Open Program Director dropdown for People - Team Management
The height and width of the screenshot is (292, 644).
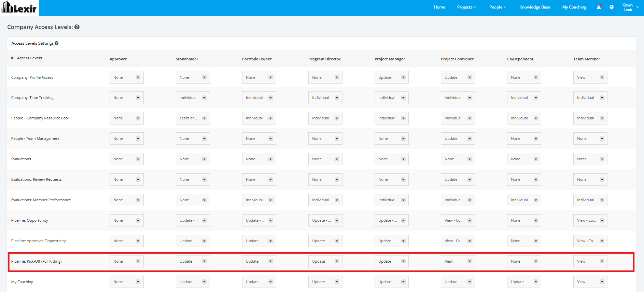(x=325, y=138)
